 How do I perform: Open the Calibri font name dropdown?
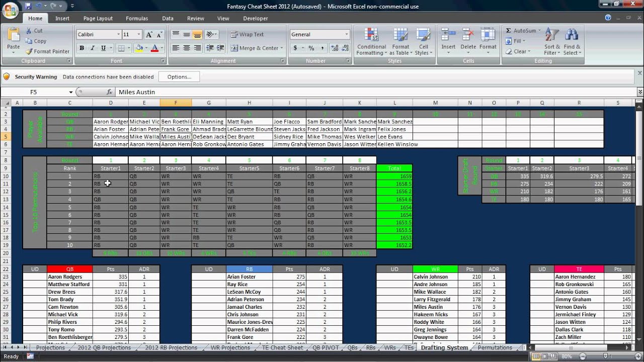point(119,35)
